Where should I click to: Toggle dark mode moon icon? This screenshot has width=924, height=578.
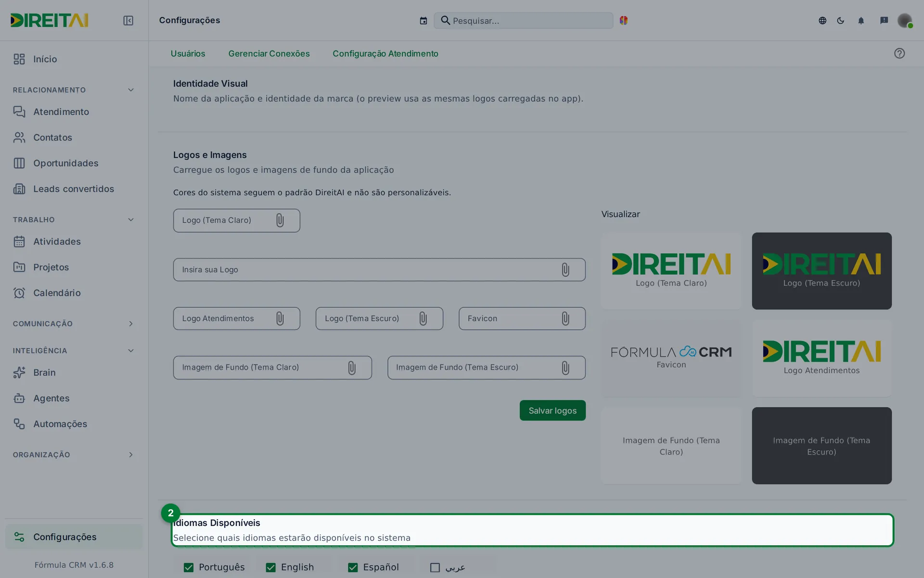click(841, 20)
